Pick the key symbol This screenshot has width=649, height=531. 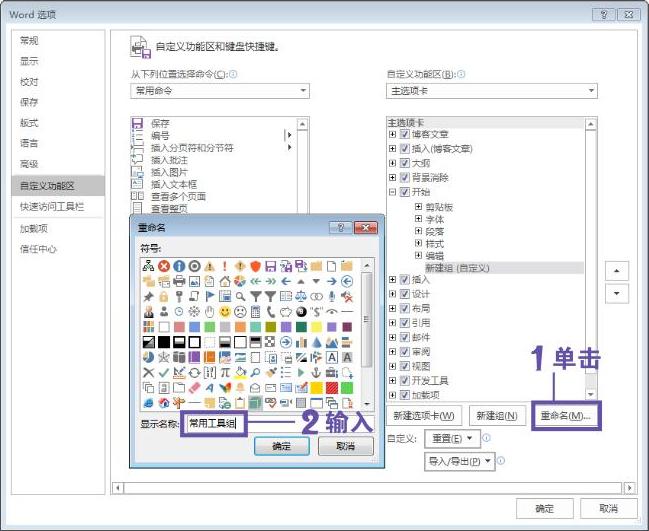[179, 296]
